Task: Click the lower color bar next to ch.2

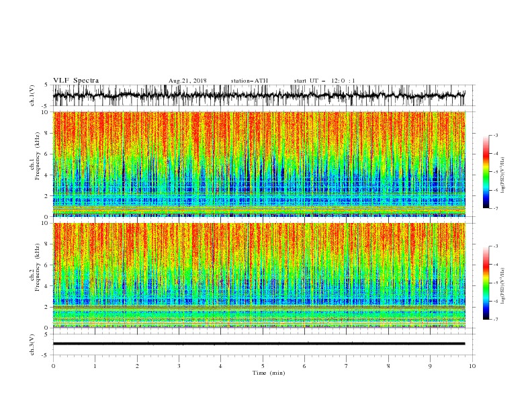Action: (x=486, y=283)
